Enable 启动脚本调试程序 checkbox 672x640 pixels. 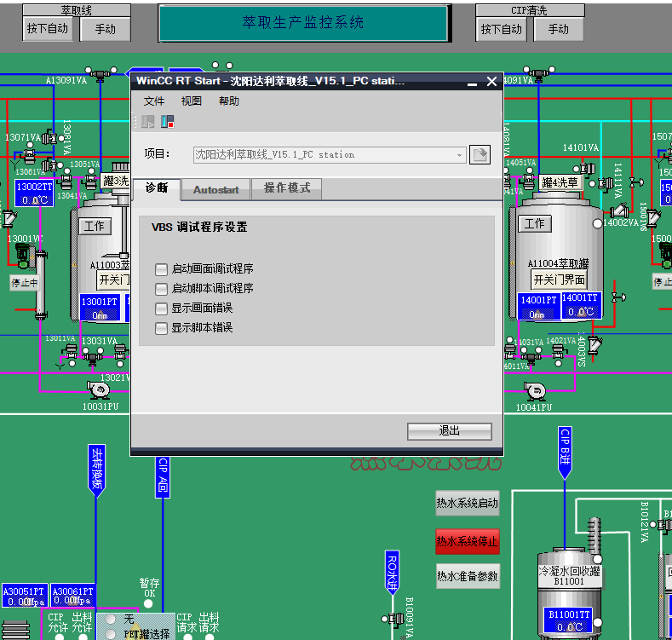tap(161, 289)
